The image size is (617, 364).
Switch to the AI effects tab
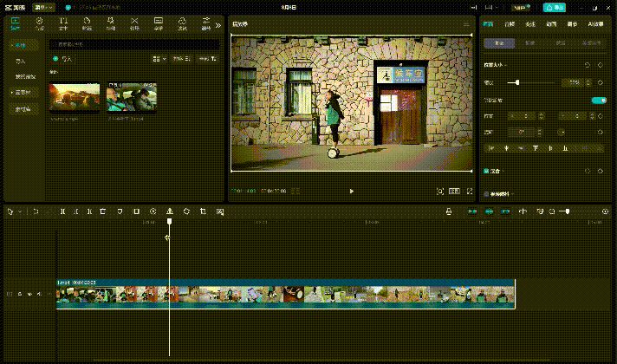point(595,24)
